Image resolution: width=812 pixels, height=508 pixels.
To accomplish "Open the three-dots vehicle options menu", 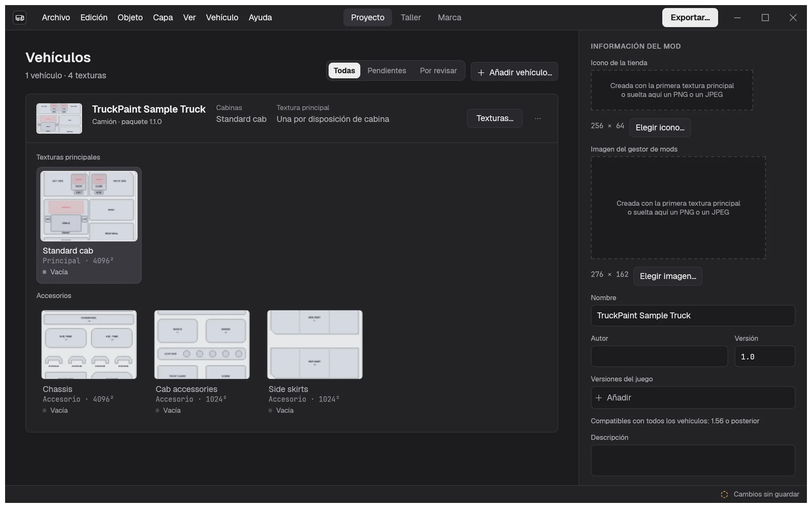I will (538, 119).
